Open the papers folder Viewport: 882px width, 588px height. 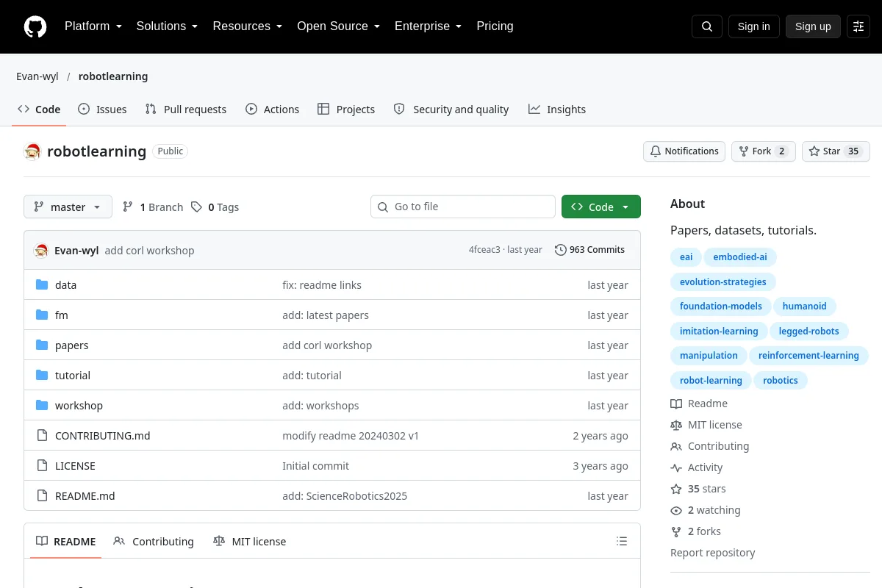coord(71,345)
